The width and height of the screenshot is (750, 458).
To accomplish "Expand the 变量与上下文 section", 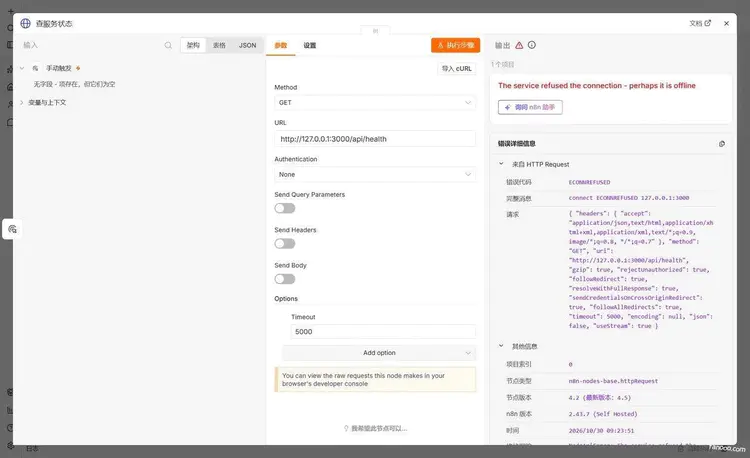I will pyautogui.click(x=22, y=102).
